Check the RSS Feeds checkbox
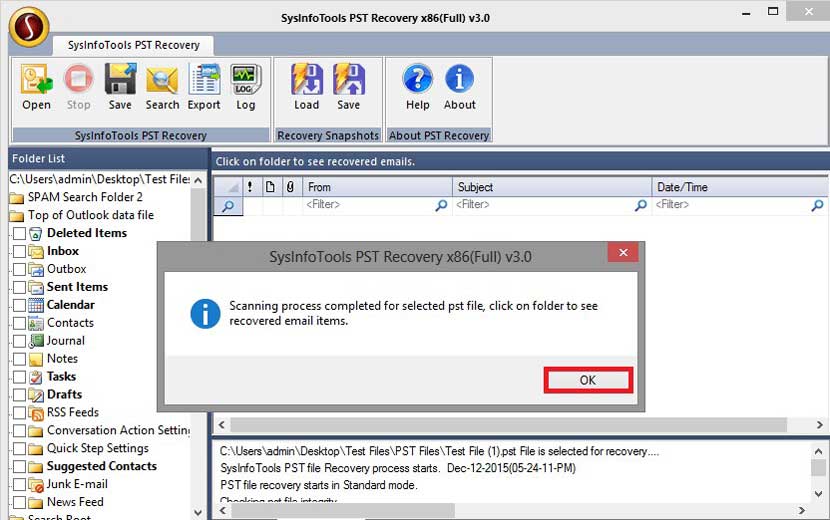 [19, 413]
